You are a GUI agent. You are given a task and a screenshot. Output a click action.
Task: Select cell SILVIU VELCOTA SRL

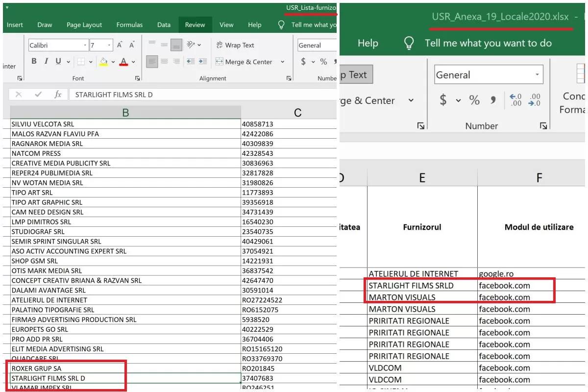(x=125, y=124)
